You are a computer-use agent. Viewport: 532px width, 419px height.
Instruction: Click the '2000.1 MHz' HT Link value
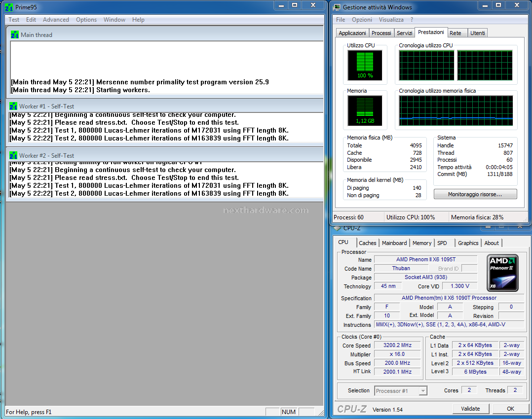coord(397,372)
